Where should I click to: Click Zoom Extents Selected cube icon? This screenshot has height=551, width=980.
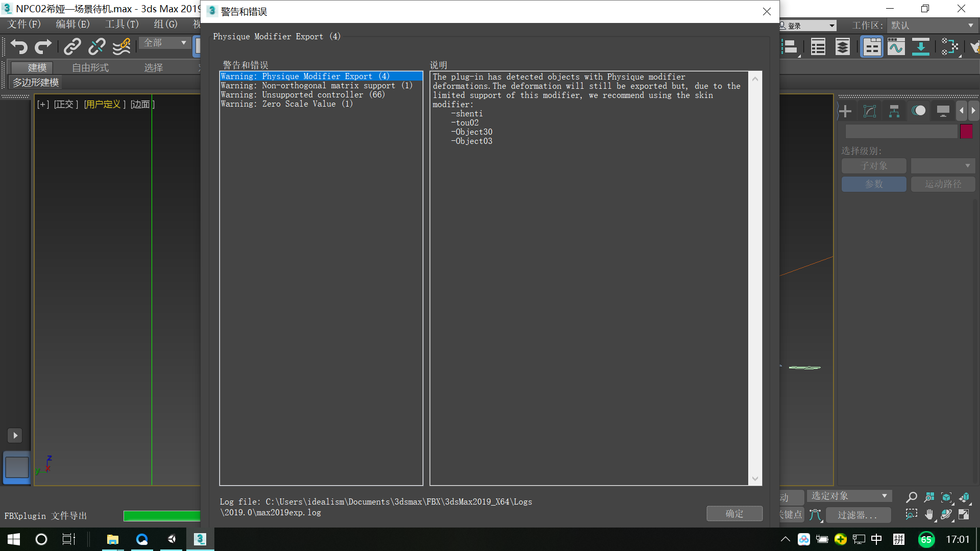[x=947, y=497]
